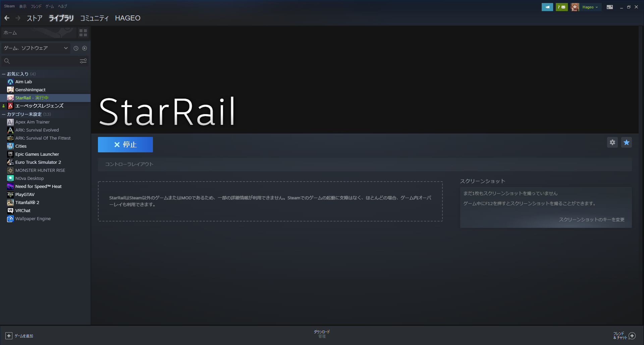
Task: Open the big picture mode icon
Action: 610,7
